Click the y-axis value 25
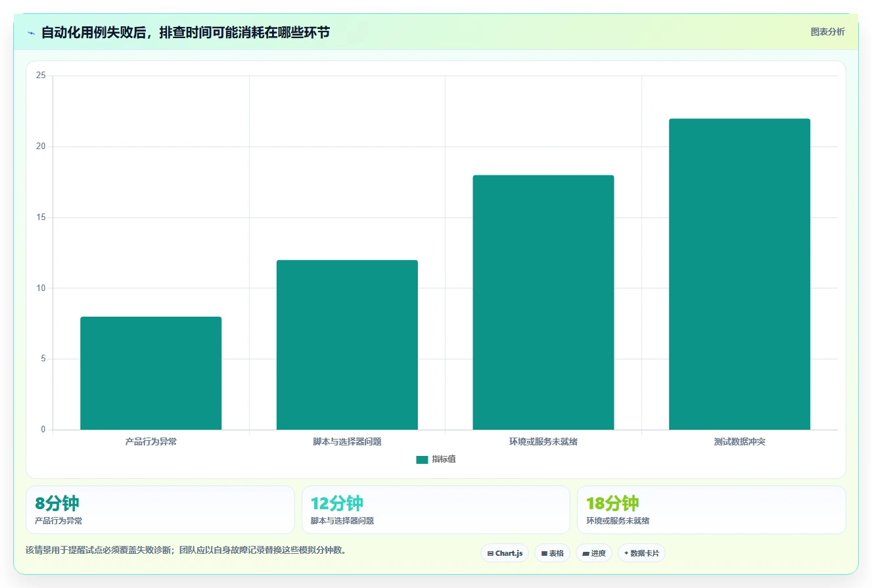 41,76
